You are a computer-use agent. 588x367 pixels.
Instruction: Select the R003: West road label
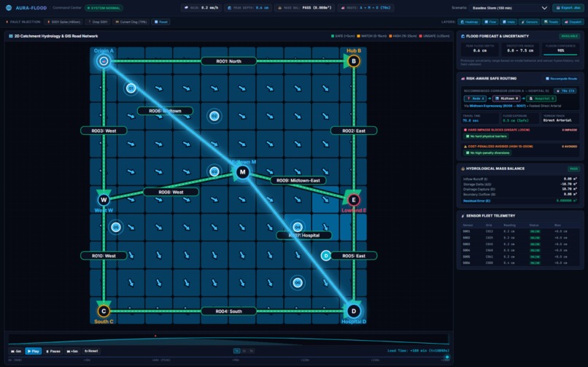[104, 131]
